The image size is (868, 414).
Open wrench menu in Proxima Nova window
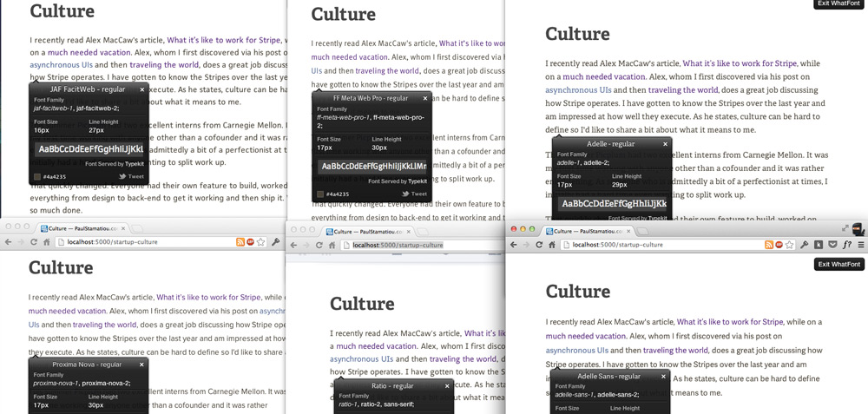pyautogui.click(x=275, y=242)
